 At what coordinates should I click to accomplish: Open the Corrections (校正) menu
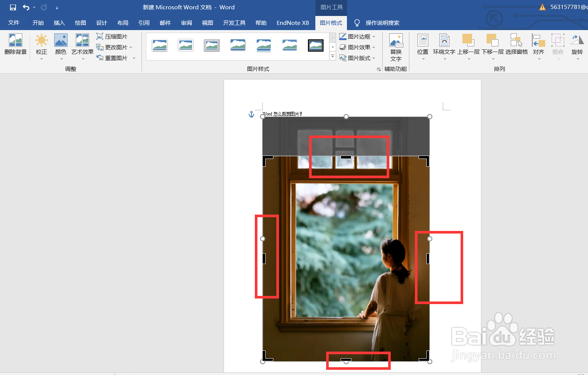[42, 46]
